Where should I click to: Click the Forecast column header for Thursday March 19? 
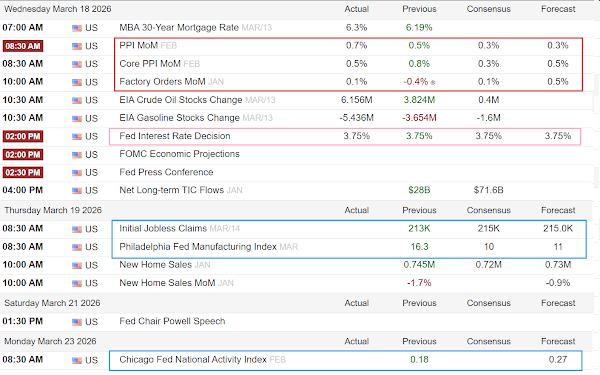point(558,210)
